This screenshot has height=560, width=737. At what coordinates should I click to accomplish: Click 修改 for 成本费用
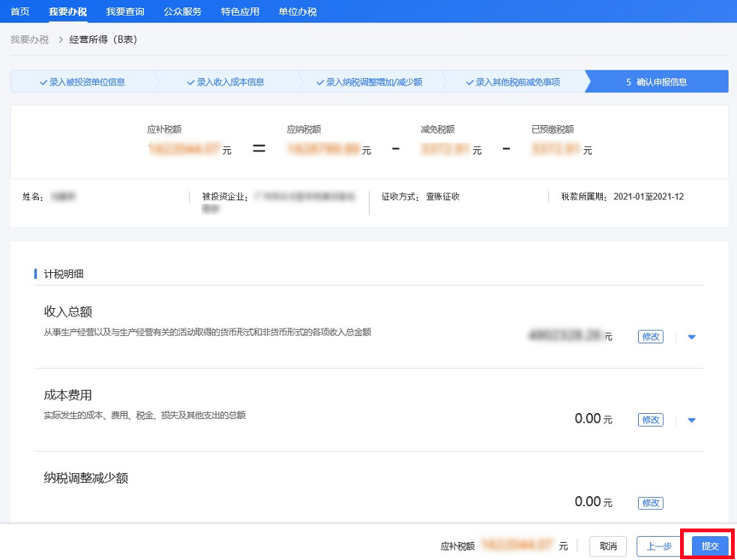pyautogui.click(x=650, y=421)
